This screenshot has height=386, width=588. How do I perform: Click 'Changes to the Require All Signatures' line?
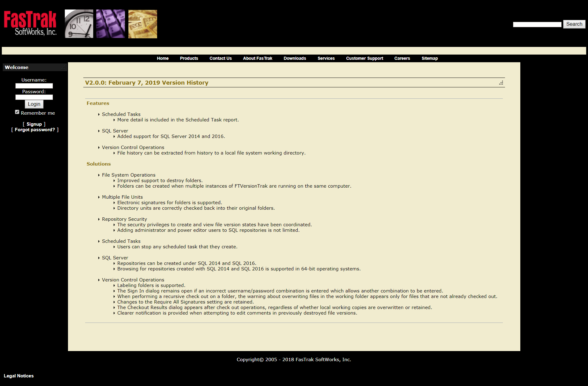click(x=186, y=302)
